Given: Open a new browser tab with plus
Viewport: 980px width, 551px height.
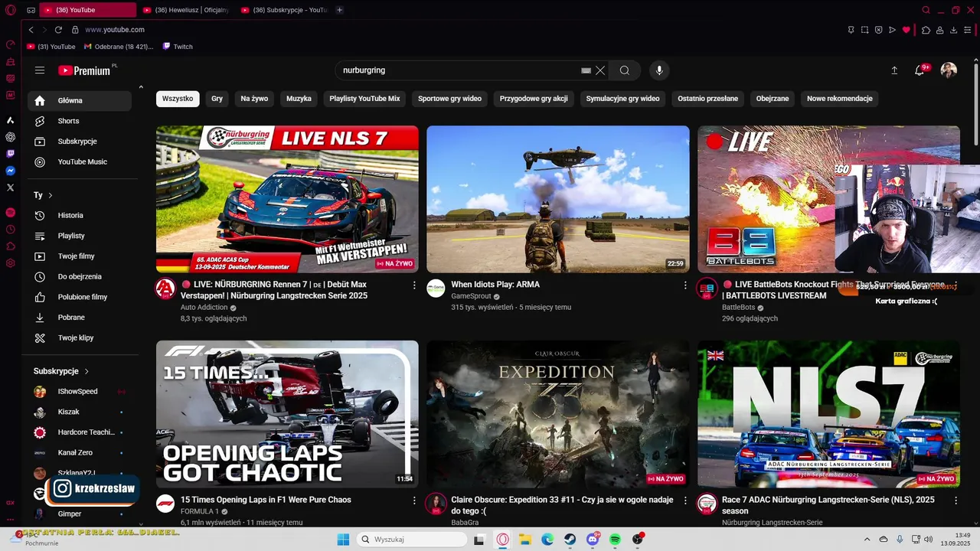Looking at the screenshot, I should [340, 10].
